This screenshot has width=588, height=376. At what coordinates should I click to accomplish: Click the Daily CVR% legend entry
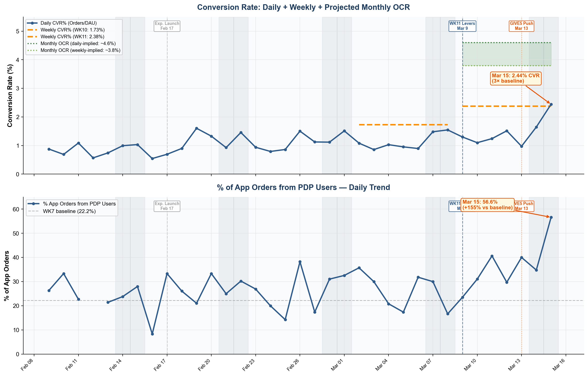(62, 23)
